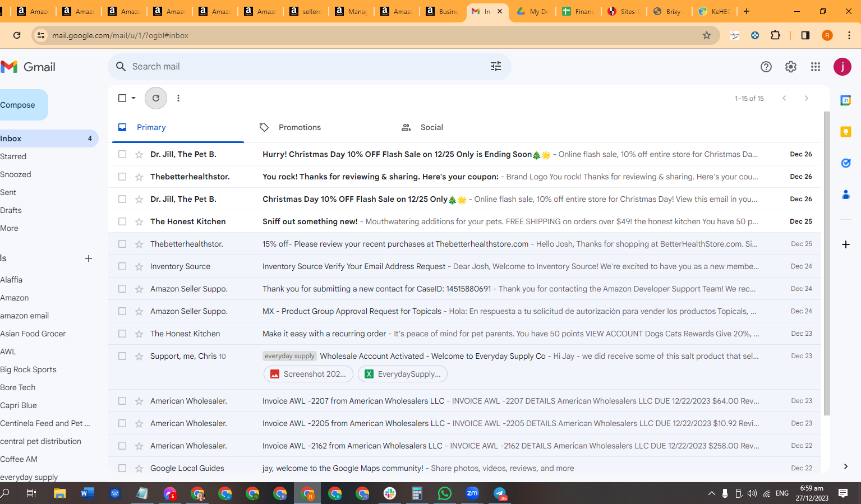The height and width of the screenshot is (504, 861).
Task: Open Google Contacts in side panel
Action: click(x=846, y=195)
